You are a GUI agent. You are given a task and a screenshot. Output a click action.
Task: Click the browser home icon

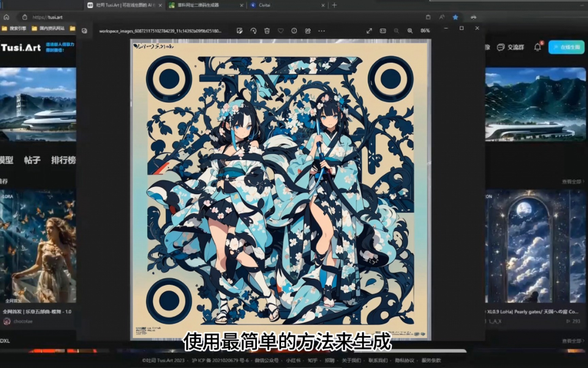point(6,17)
